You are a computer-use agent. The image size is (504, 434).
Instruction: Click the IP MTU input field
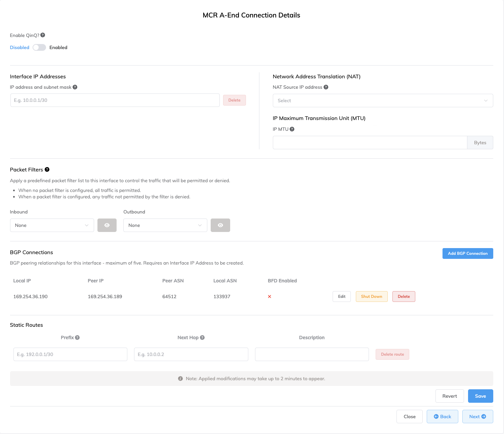pyautogui.click(x=370, y=143)
